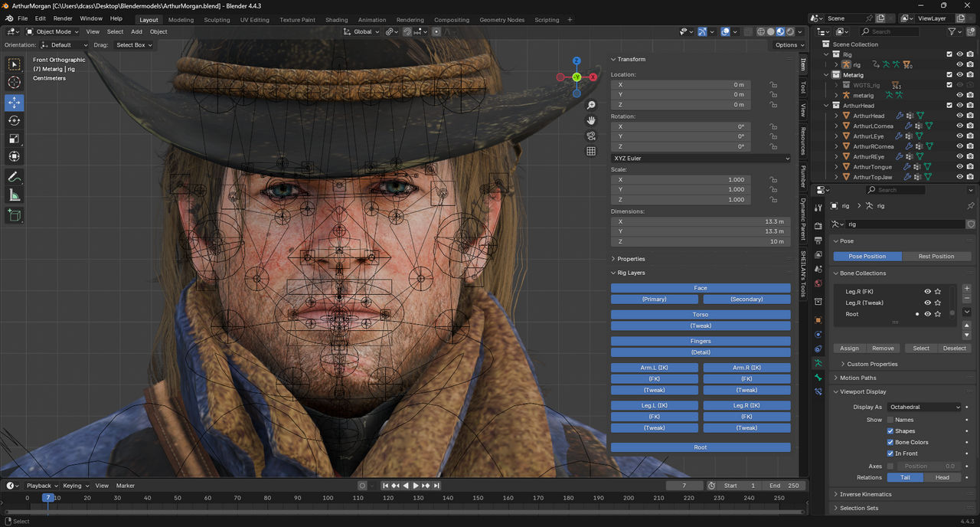Open the Select Box drag dropdown
Image resolution: width=980 pixels, height=527 pixels.
(133, 45)
